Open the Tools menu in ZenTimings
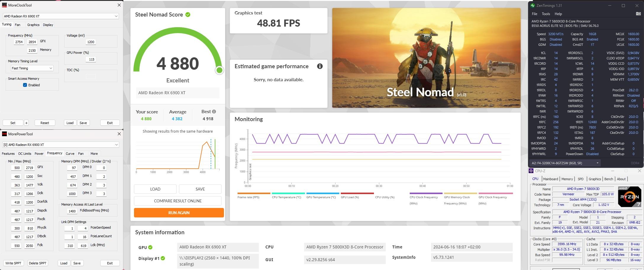Image resolution: width=644 pixels, height=270 pixels. pos(546,14)
